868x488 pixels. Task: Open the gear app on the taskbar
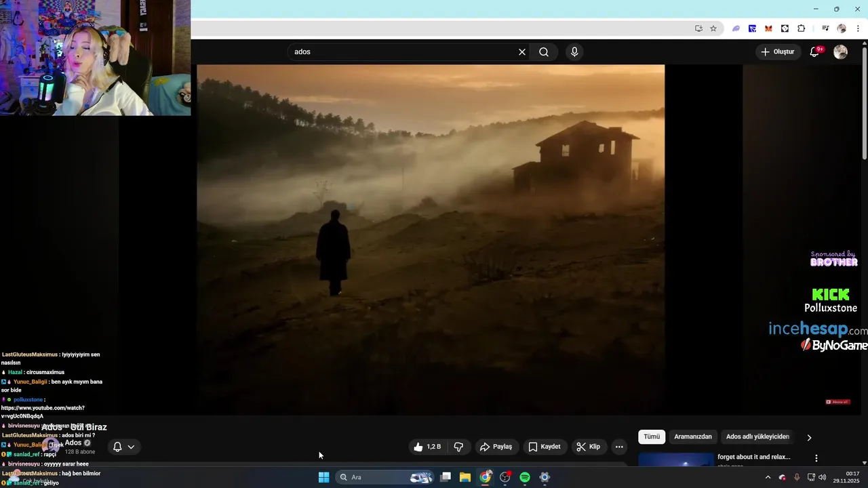click(545, 477)
